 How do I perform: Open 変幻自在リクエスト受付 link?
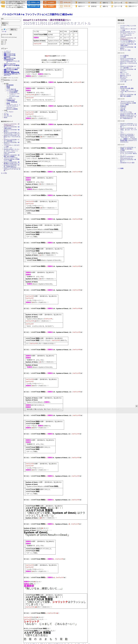click(x=13, y=68)
